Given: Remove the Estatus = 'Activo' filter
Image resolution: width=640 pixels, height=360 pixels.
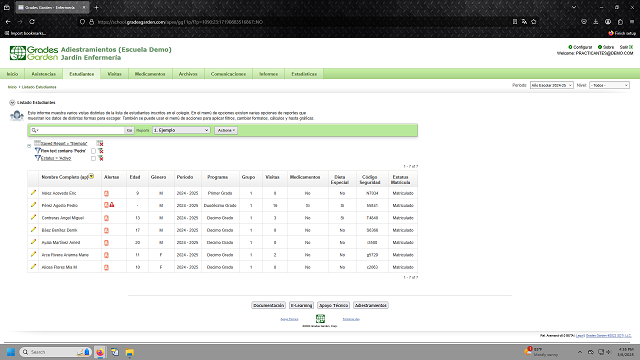Looking at the screenshot, I should pyautogui.click(x=100, y=158).
